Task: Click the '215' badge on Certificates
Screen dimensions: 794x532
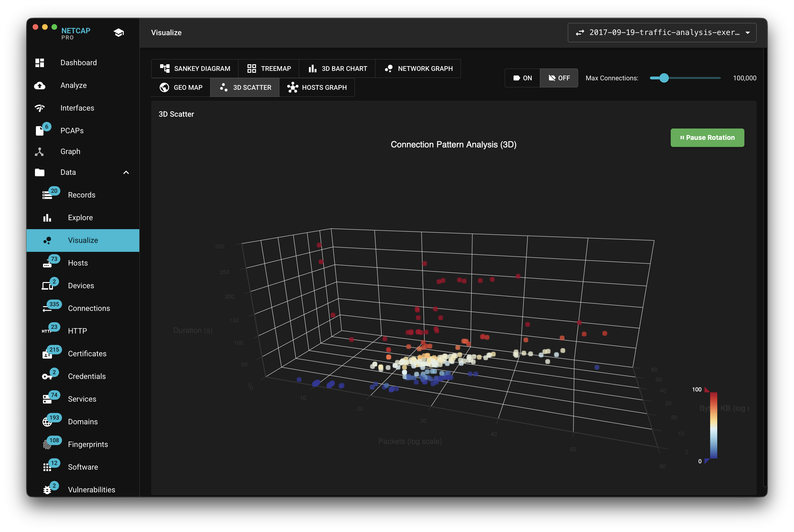Action: tap(54, 349)
